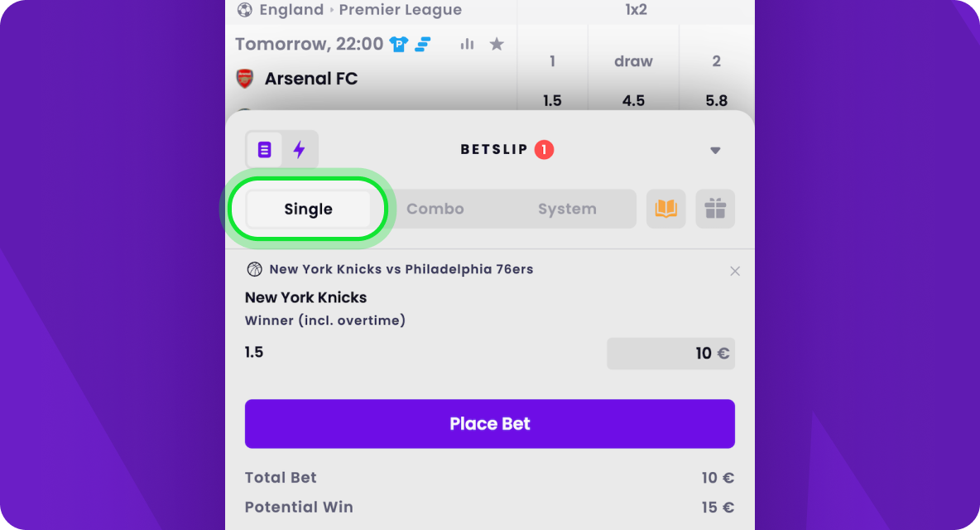
Task: Click the blue jersey P icon
Action: click(x=400, y=44)
